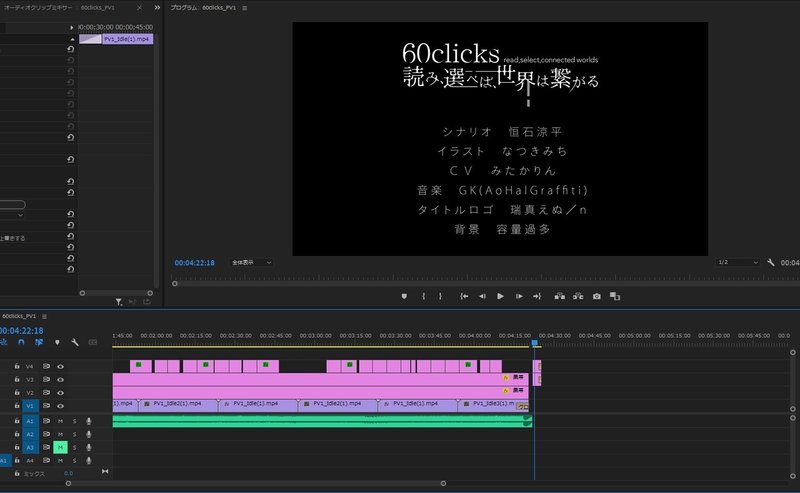Grab timeline horizontal zoom scrollbar handle
This screenshot has width=800, height=493.
pos(443,483)
